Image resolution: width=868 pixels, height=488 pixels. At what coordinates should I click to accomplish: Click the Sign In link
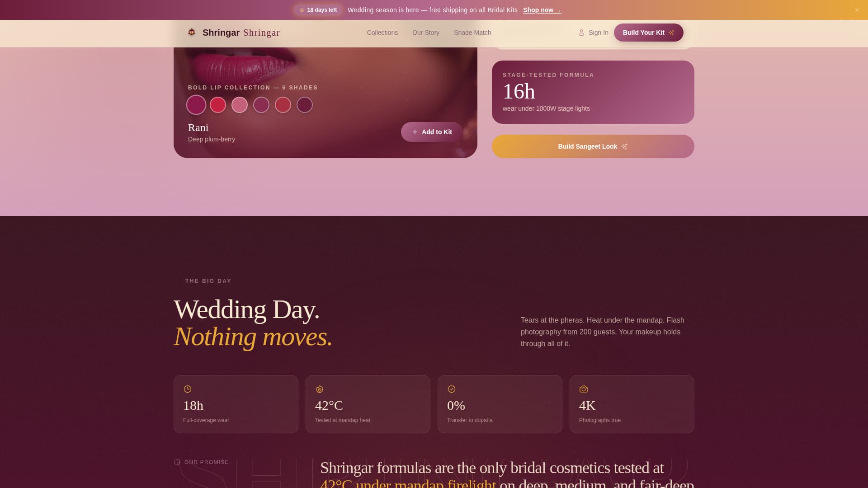click(593, 33)
